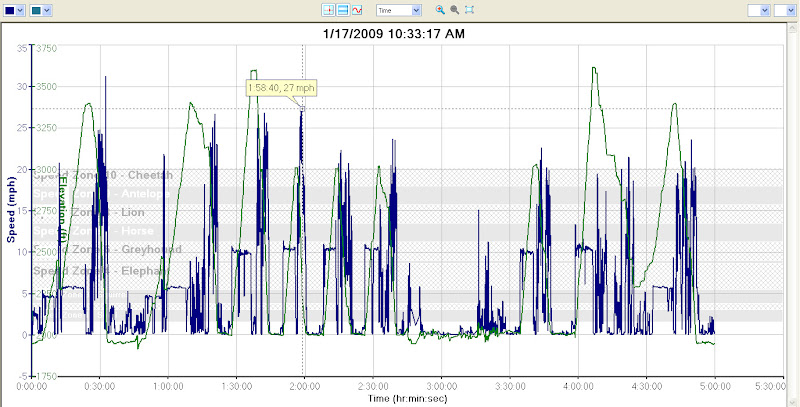Open the teal series color dropdown
This screenshot has width=800, height=407.
(x=40, y=10)
